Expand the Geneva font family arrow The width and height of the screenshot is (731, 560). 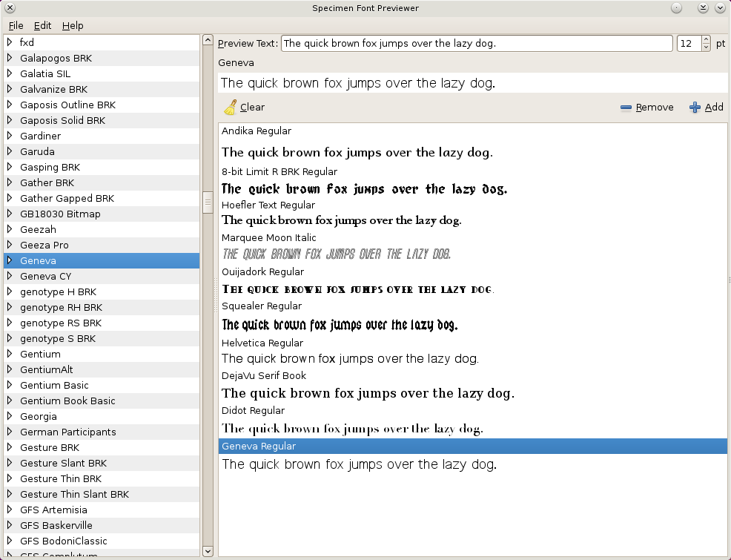(x=10, y=260)
